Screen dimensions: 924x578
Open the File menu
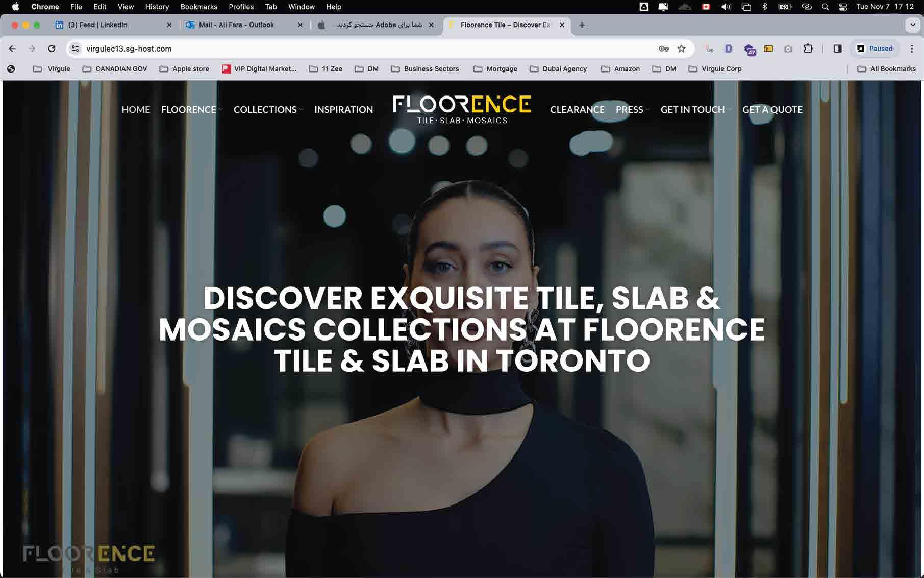[76, 7]
